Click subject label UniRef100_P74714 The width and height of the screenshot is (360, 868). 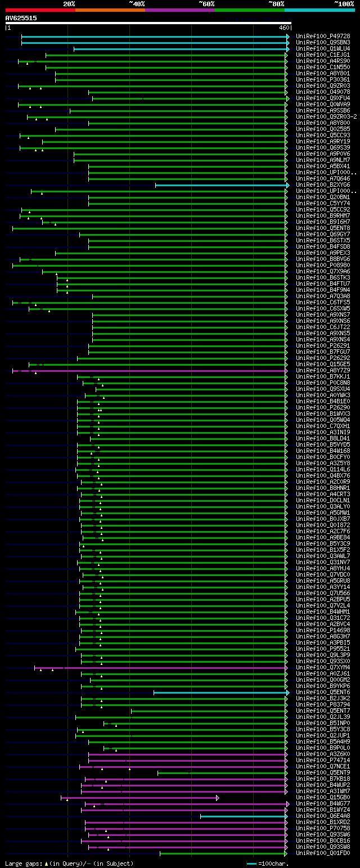click(323, 760)
